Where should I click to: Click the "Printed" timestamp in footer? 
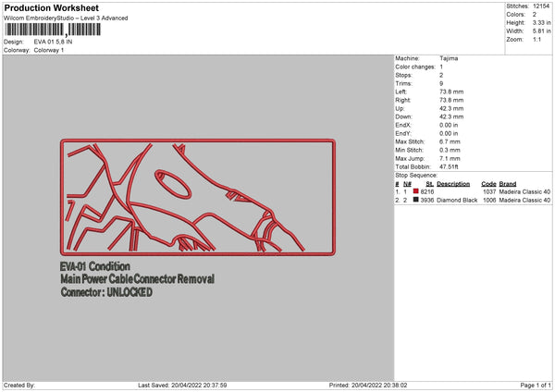(x=368, y=386)
